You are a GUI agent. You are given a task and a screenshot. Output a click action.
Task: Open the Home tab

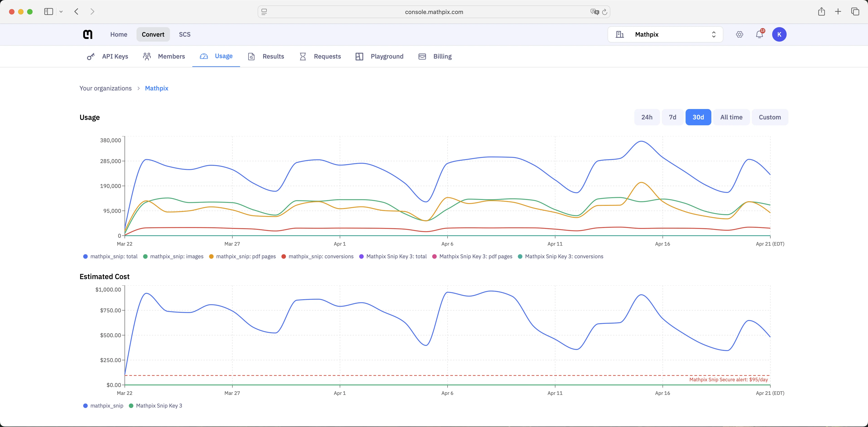pos(119,34)
